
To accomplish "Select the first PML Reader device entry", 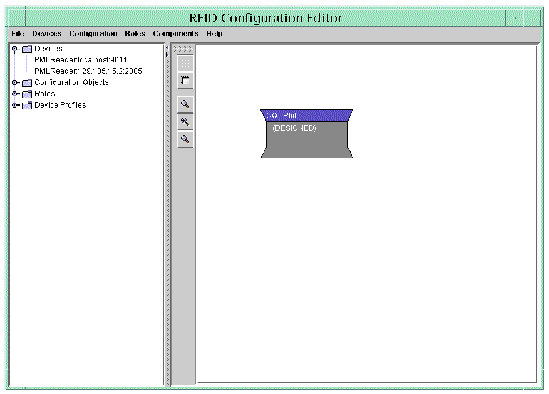I will pyautogui.click(x=81, y=60).
